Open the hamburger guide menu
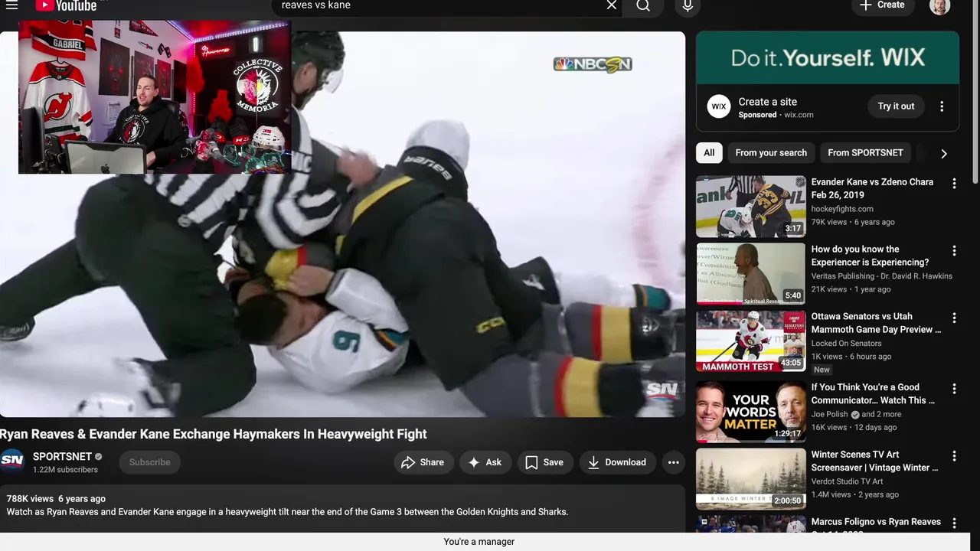 11,5
